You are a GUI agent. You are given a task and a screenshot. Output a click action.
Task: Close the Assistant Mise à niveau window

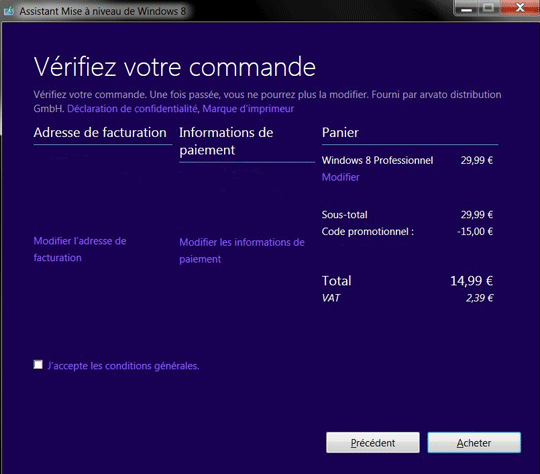pos(520,7)
